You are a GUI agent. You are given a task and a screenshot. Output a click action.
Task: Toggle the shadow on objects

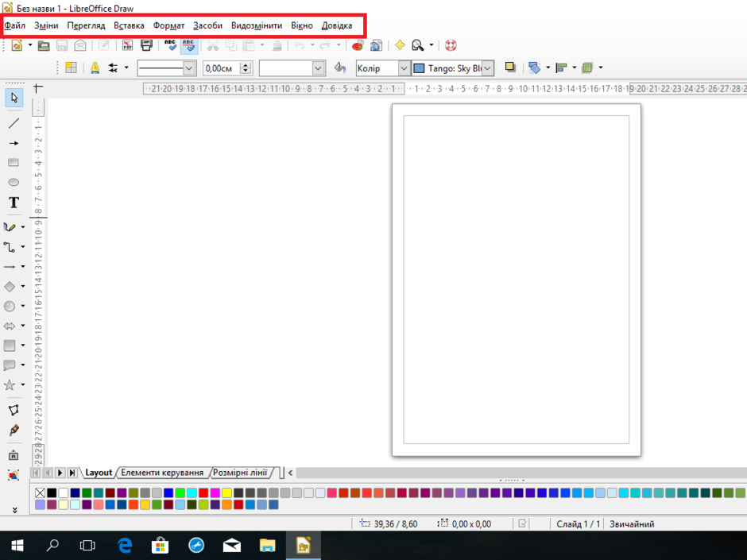510,68
